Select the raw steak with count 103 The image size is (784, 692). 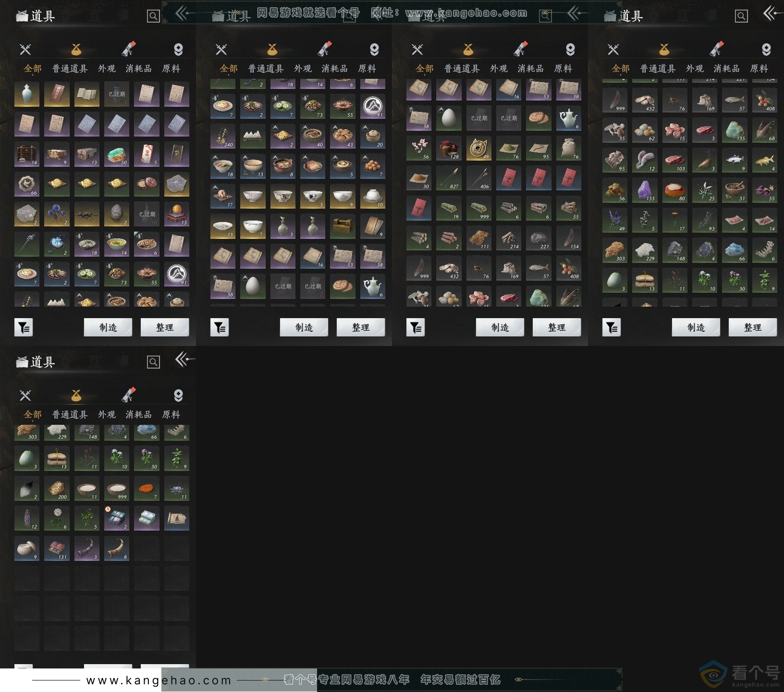[x=674, y=161]
